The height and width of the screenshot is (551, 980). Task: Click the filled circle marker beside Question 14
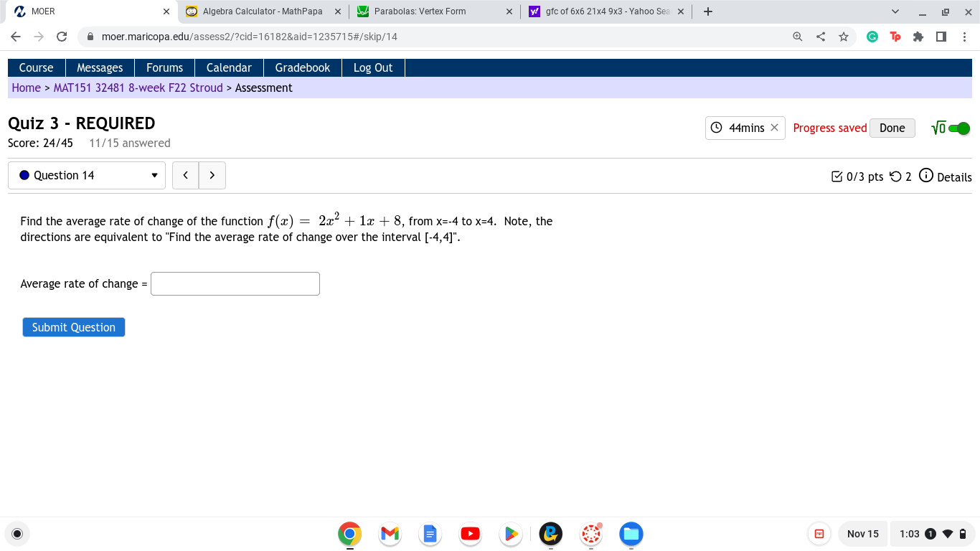coord(25,175)
